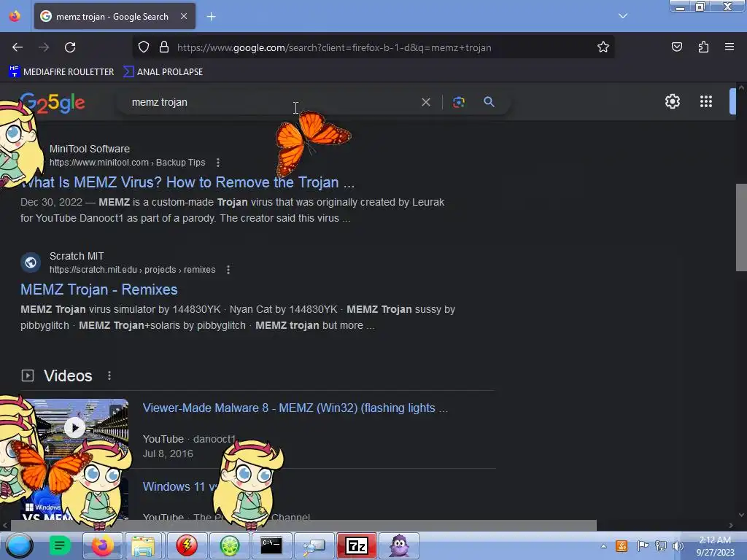The width and height of the screenshot is (747, 560).
Task: Open the network tray icon
Action: click(660, 545)
